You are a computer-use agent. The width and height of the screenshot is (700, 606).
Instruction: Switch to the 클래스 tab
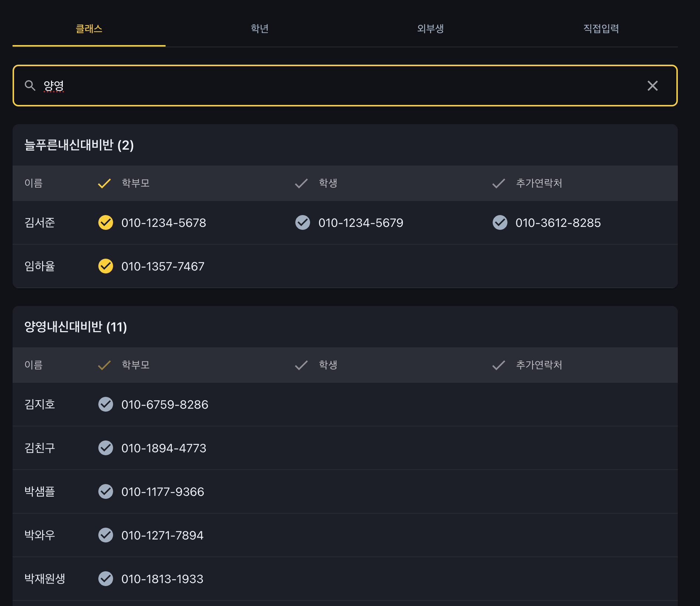(x=89, y=29)
